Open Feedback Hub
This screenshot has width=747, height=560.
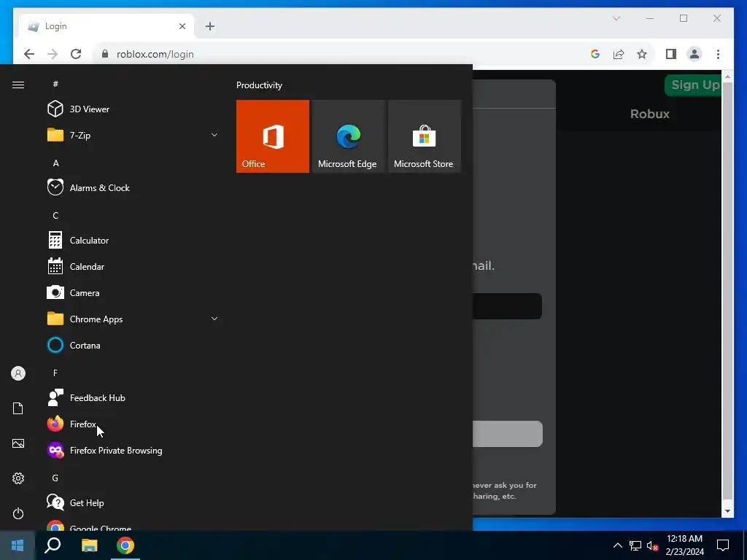point(133,397)
